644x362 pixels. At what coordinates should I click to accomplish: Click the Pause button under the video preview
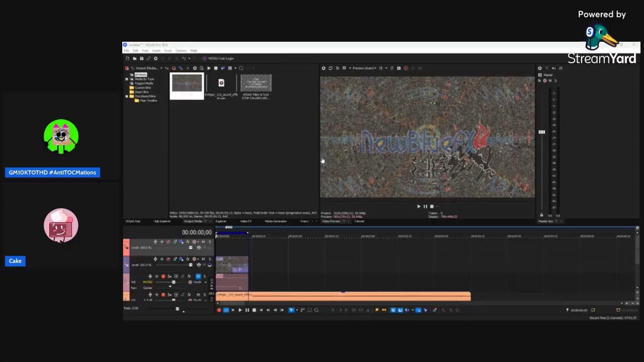pyautogui.click(x=425, y=206)
